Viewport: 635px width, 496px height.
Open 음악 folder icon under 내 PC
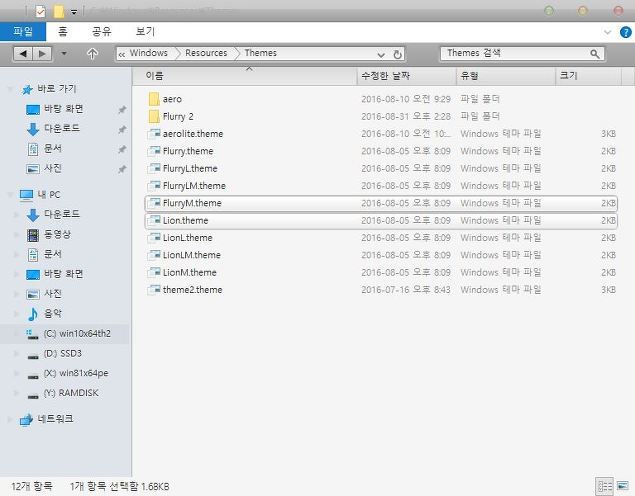[33, 314]
